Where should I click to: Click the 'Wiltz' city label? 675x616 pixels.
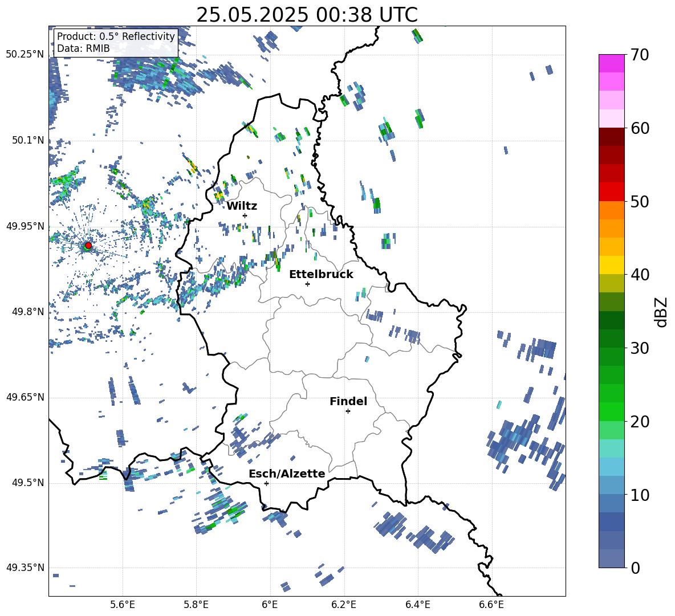point(242,206)
